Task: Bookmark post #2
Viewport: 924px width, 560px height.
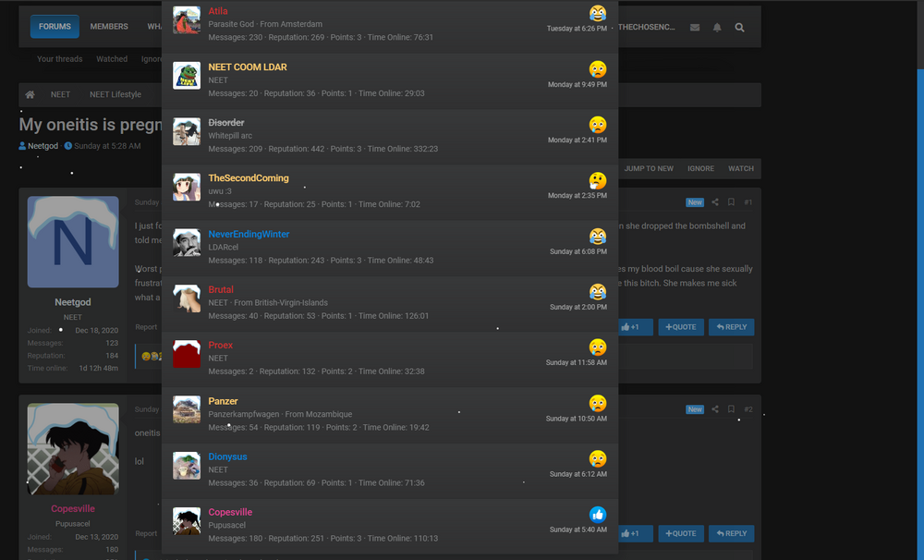Action: (731, 409)
